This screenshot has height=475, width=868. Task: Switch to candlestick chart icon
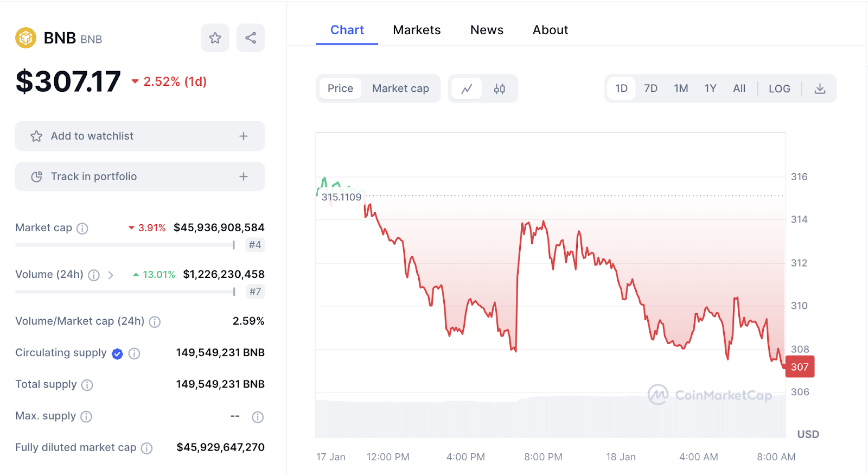coord(500,88)
